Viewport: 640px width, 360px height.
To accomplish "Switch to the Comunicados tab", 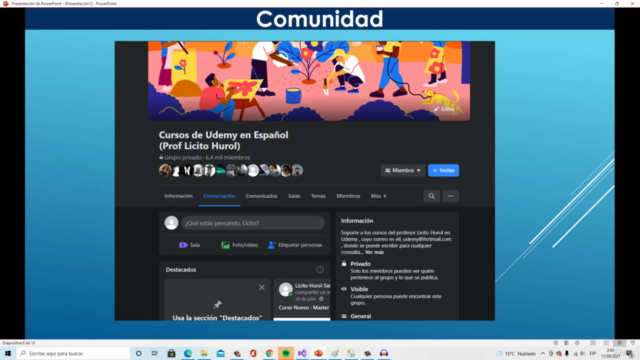I will (x=262, y=196).
